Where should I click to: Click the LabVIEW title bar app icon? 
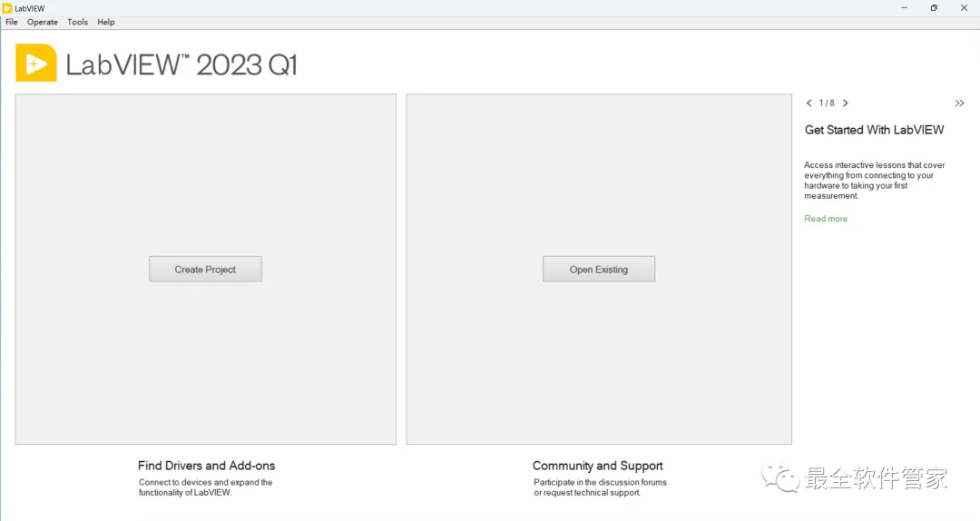[x=7, y=8]
